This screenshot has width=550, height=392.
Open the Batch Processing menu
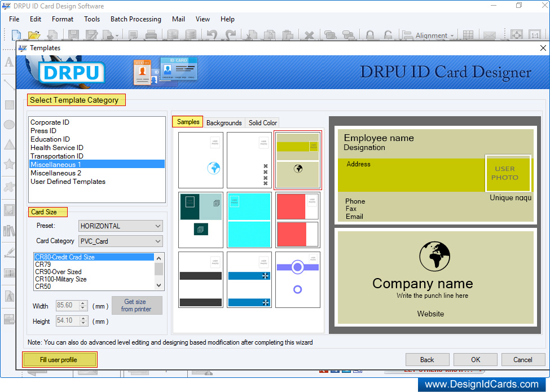pos(135,19)
